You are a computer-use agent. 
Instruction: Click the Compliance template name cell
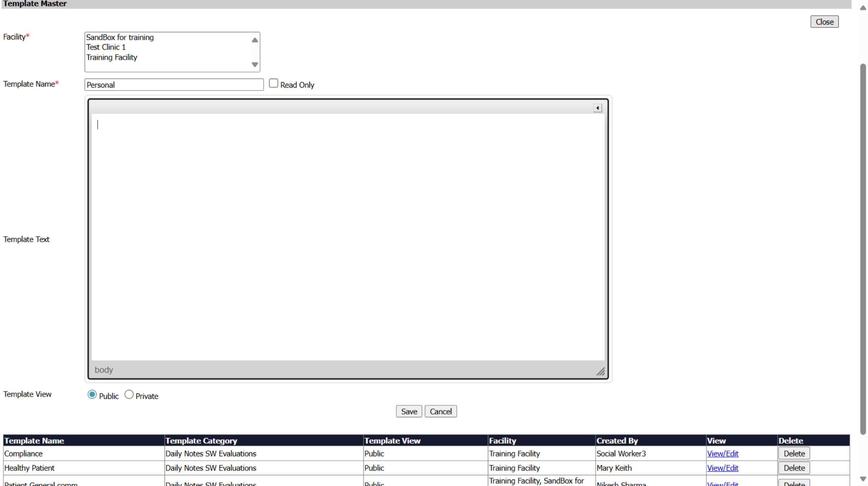(x=84, y=453)
